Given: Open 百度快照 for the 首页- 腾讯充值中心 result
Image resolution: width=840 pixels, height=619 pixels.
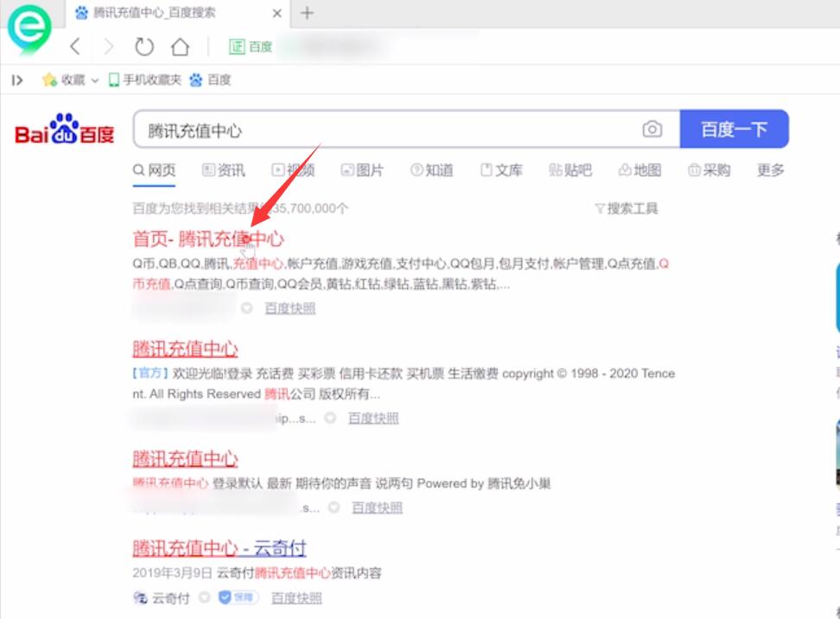Looking at the screenshot, I should tap(290, 309).
